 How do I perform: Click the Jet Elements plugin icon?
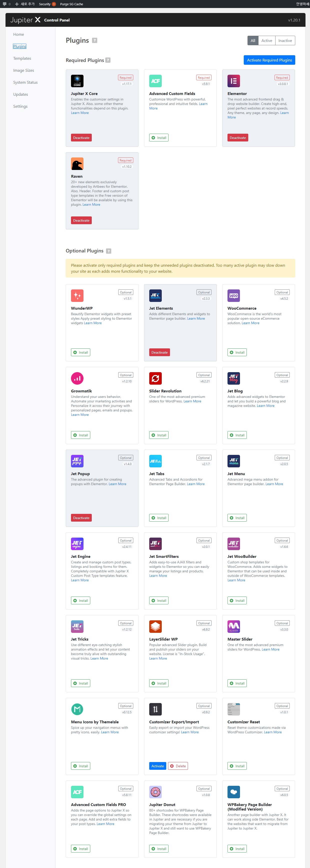click(x=155, y=295)
